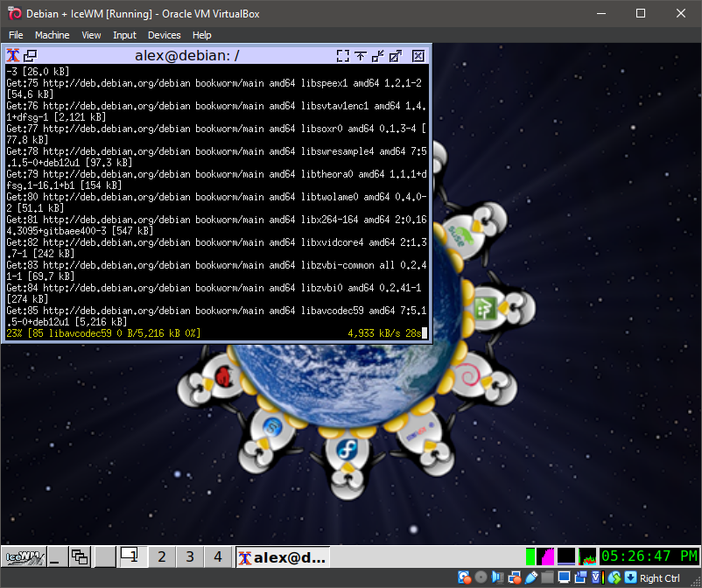This screenshot has height=588, width=702.
Task: Click the terminal titlebar restore-windows icon
Action: coord(30,55)
